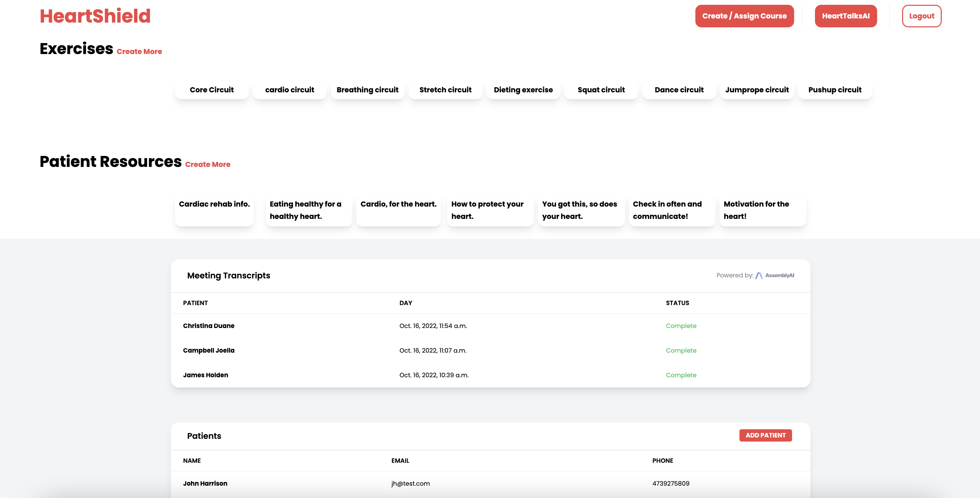
Task: Open HeartTalksAI page
Action: coord(845,16)
